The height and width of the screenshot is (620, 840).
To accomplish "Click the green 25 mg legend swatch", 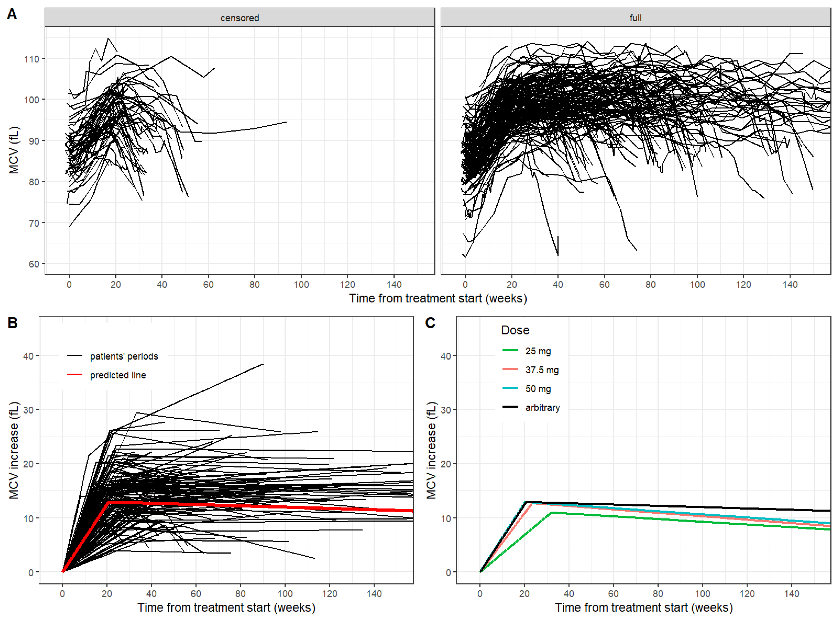I will 510,350.
